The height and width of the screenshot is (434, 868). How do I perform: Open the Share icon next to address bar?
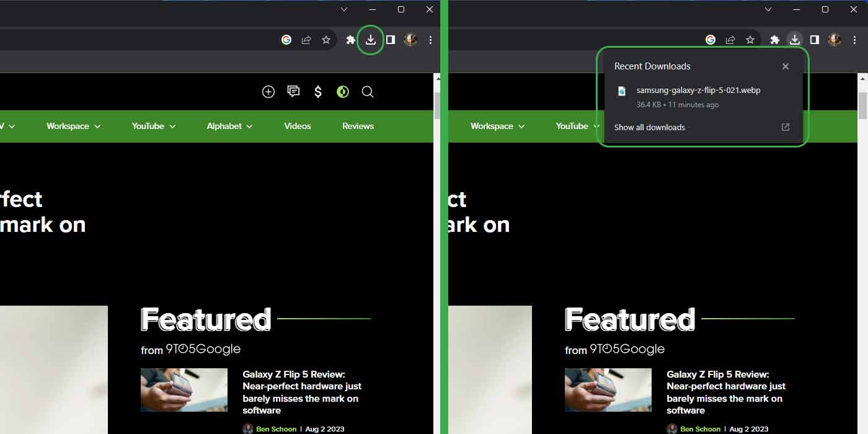pyautogui.click(x=306, y=39)
